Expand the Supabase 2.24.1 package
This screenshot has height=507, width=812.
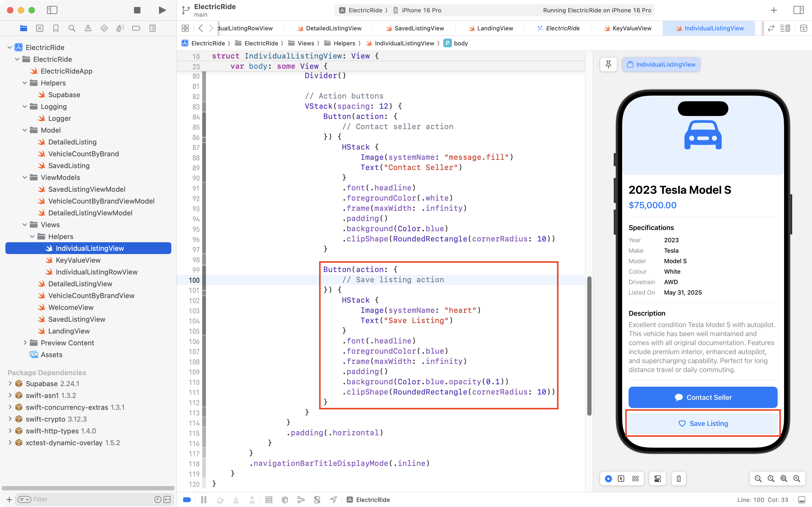click(10, 383)
